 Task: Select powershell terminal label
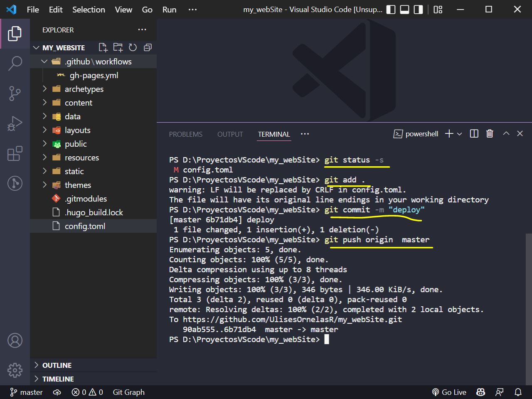click(416, 134)
